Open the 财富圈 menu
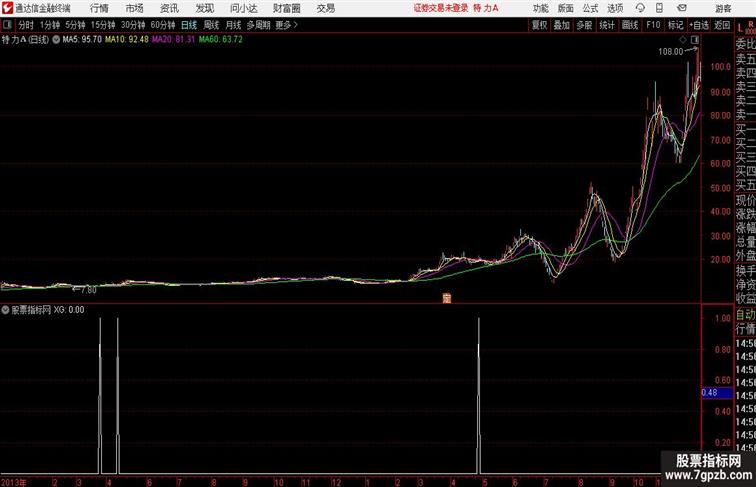This screenshot has width=756, height=487. pos(286,8)
